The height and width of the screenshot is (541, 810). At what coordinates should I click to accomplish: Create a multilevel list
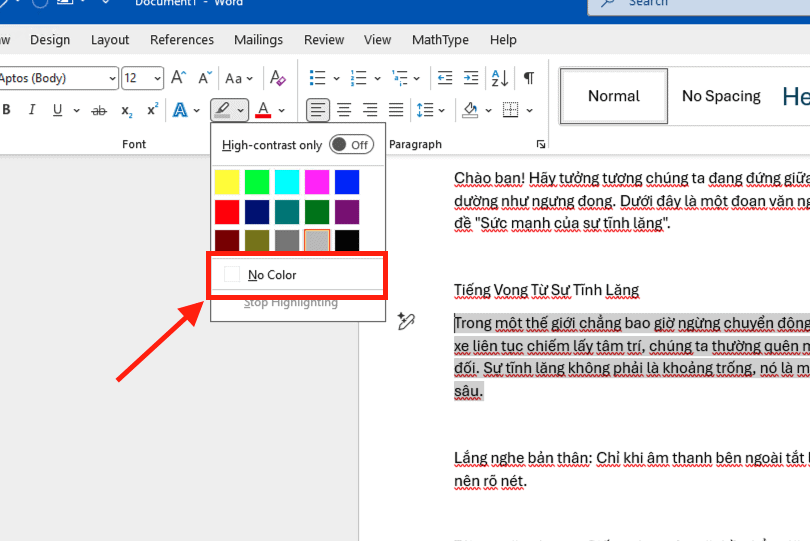pos(400,78)
